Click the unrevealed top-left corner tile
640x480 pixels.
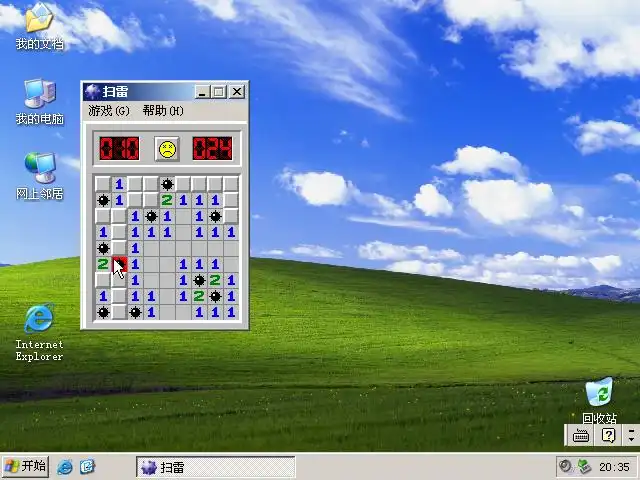[103, 184]
